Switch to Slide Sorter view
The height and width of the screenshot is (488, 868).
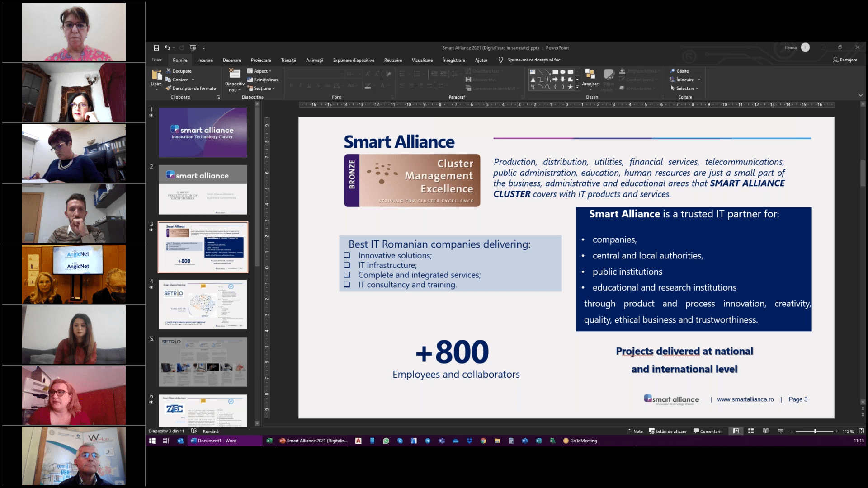751,431
